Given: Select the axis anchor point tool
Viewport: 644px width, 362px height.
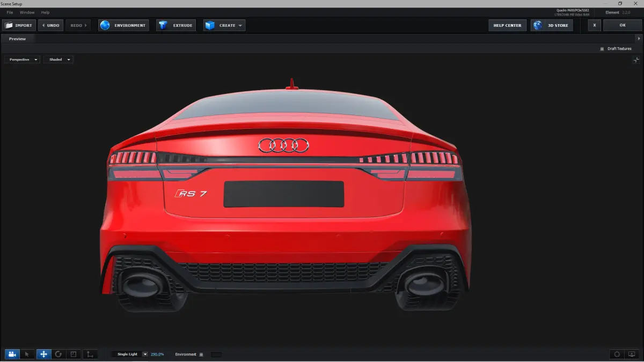Looking at the screenshot, I should click(x=90, y=354).
